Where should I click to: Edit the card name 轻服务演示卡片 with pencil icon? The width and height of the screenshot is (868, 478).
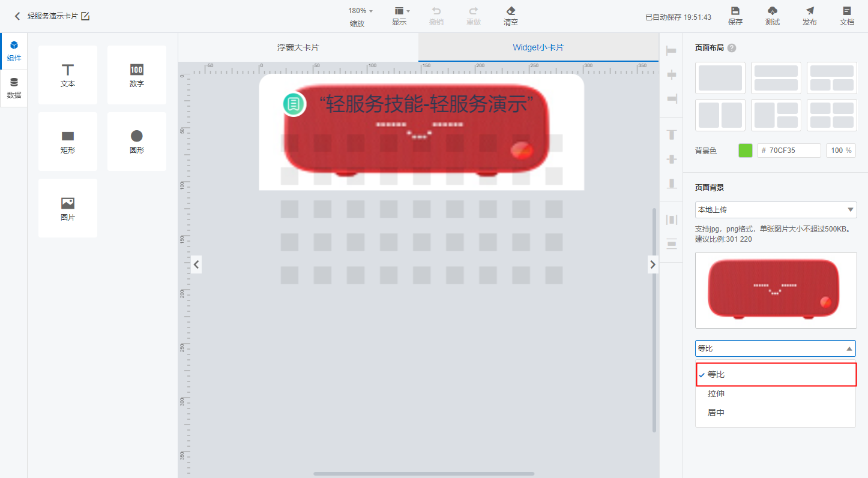coord(85,16)
